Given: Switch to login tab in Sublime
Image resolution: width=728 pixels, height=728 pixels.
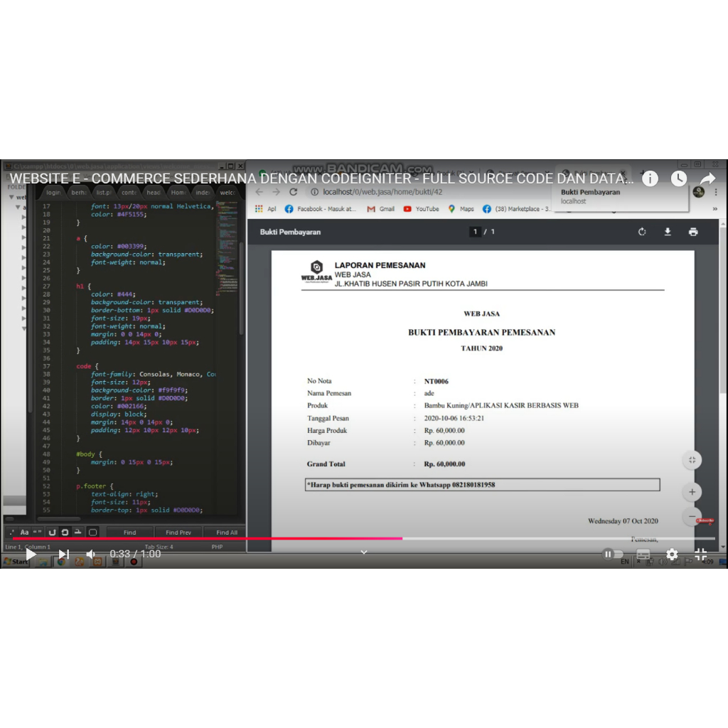Looking at the screenshot, I should click(53, 192).
